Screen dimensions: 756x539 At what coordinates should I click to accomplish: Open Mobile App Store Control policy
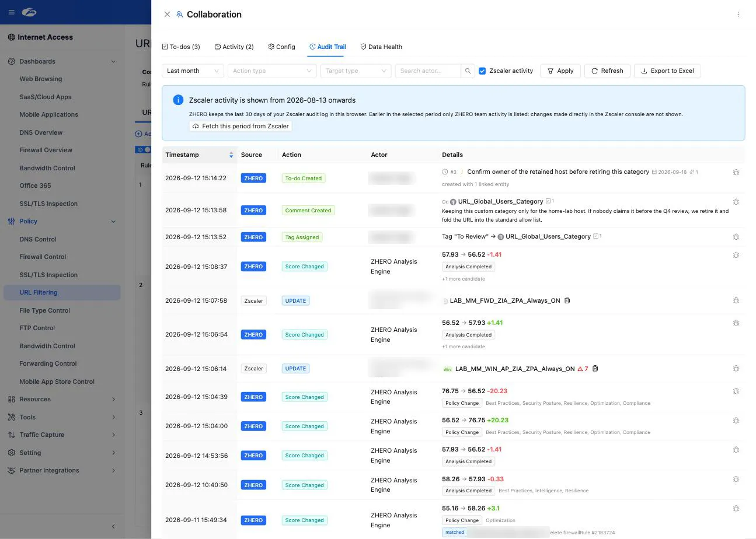click(57, 381)
